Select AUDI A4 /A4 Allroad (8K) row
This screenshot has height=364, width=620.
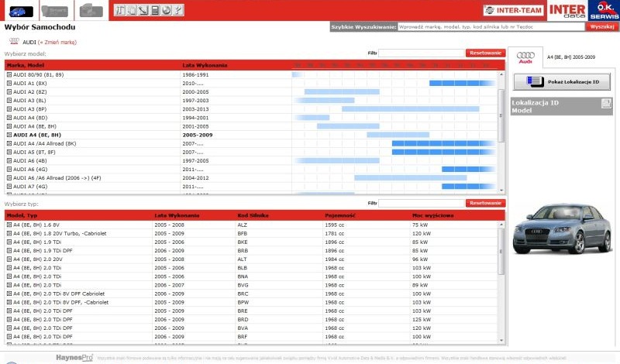(251, 143)
